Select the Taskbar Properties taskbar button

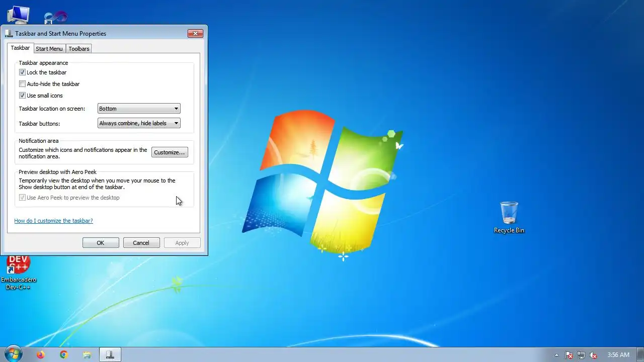pyautogui.click(x=110, y=355)
